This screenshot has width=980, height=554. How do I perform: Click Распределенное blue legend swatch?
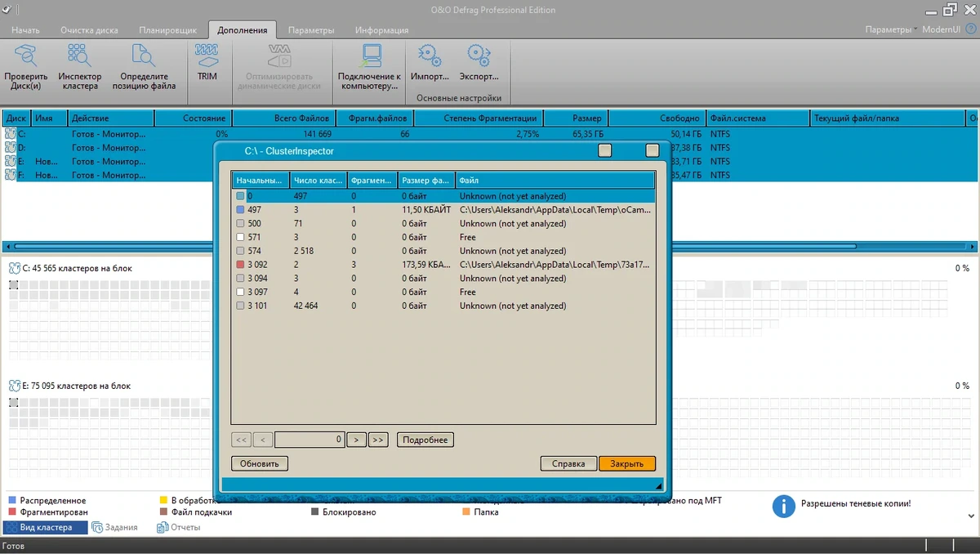point(11,500)
